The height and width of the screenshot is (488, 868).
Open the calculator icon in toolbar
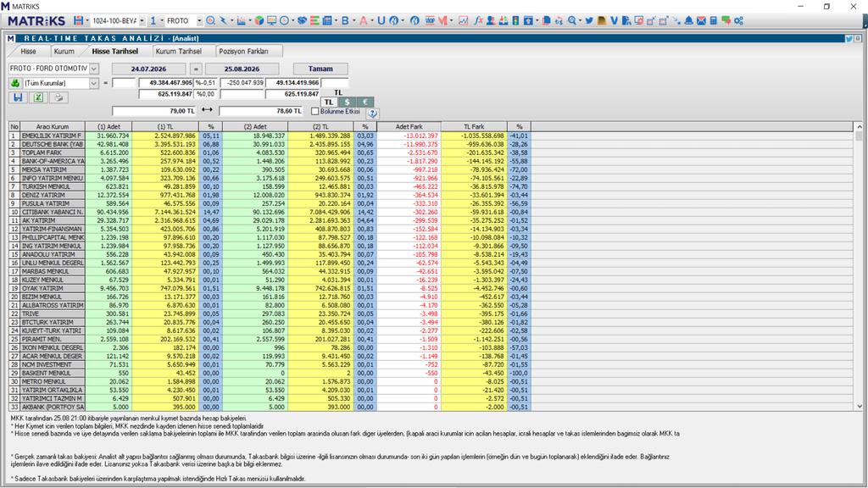tap(714, 20)
